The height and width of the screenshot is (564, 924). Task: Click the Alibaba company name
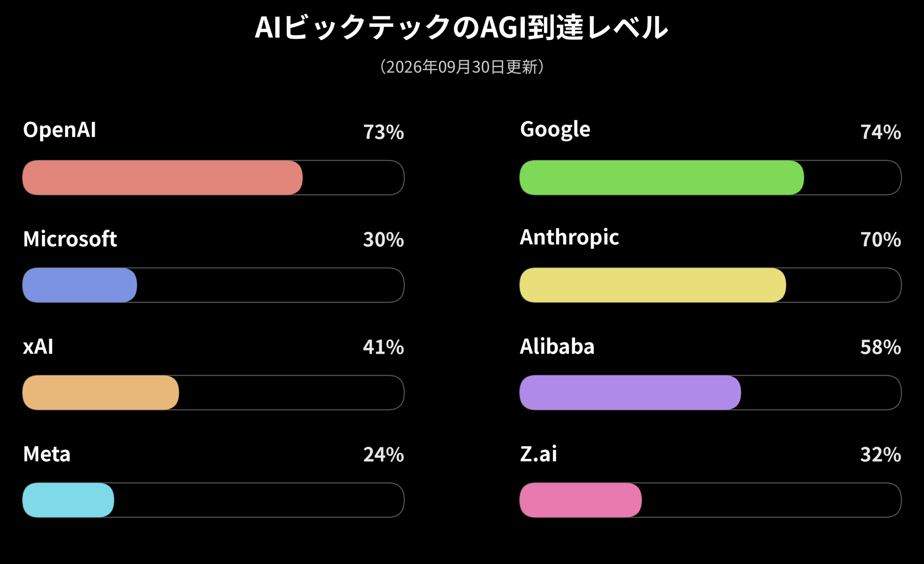pyautogui.click(x=557, y=346)
